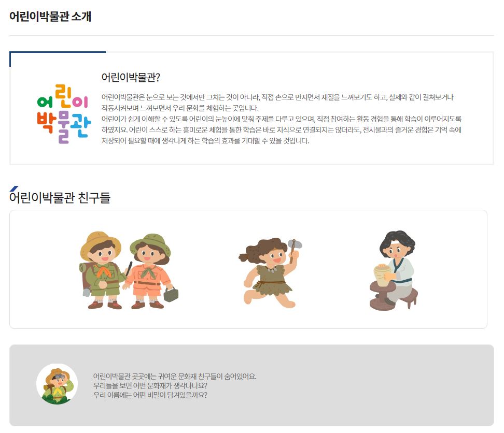The image size is (504, 433).
Task: Select the boy explorer with yellow hat
Action: (x=102, y=270)
